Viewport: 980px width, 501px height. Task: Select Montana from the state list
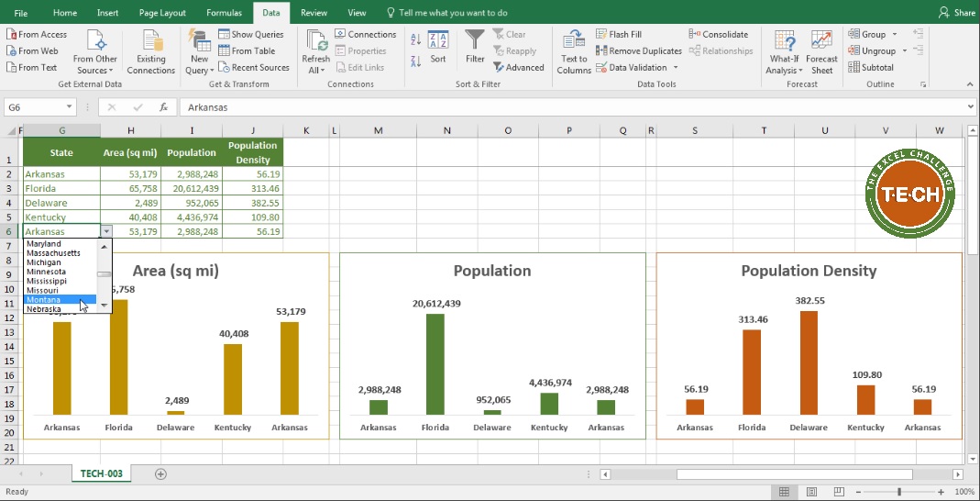pos(44,300)
